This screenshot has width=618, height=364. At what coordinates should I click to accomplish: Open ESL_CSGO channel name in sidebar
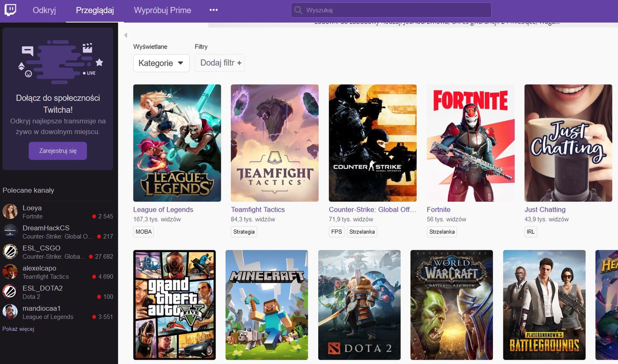coord(41,248)
